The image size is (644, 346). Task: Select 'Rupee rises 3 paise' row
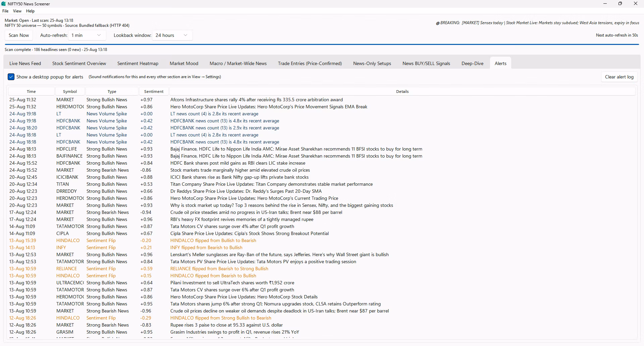coord(322,325)
